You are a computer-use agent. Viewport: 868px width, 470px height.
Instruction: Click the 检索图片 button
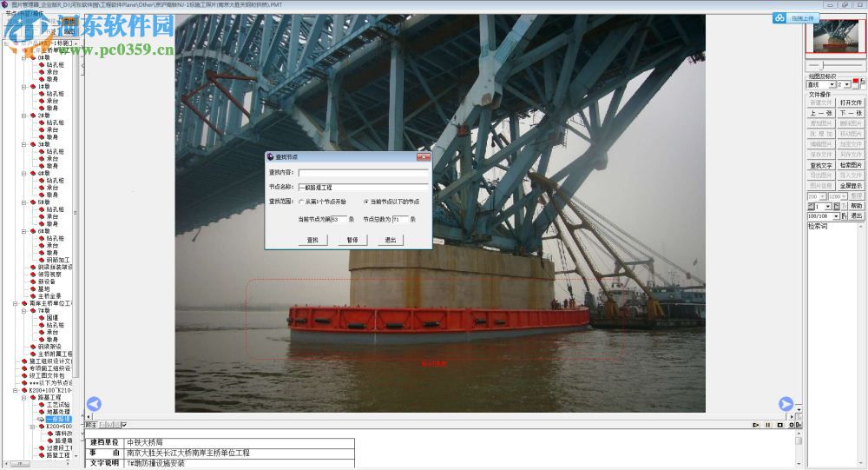pyautogui.click(x=851, y=165)
